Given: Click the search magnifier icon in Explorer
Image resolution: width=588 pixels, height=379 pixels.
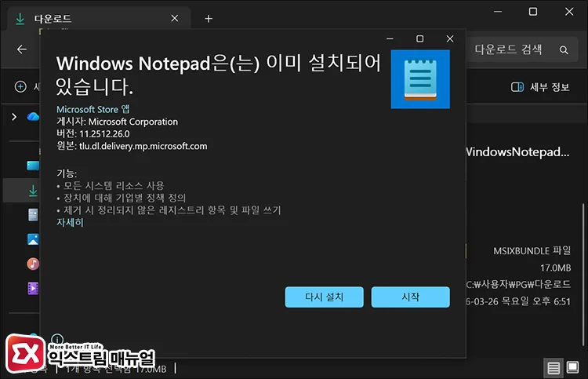Looking at the screenshot, I should [x=564, y=49].
